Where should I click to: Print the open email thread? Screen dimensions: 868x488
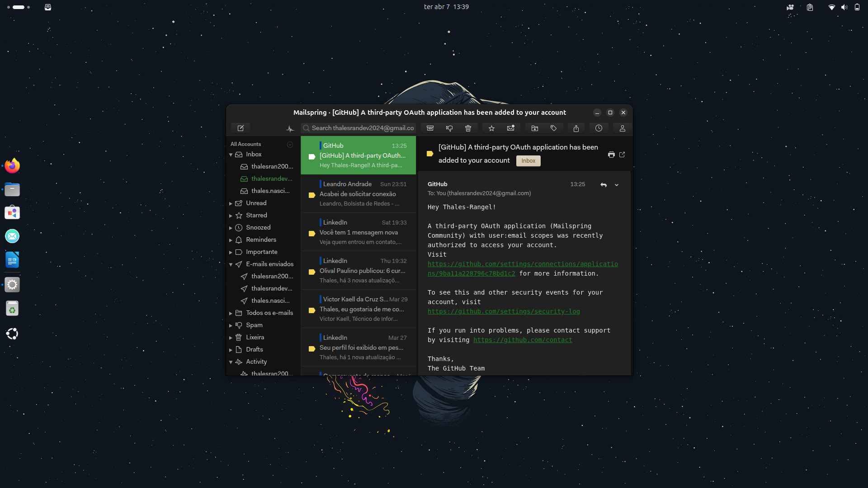tap(611, 155)
